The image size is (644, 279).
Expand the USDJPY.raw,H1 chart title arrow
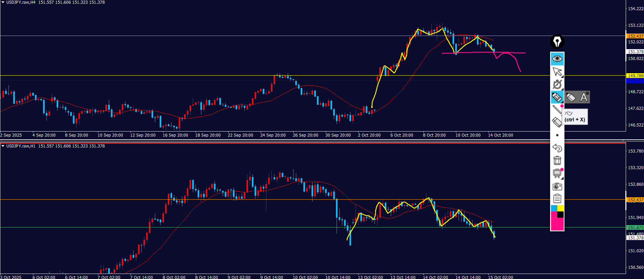(x=3, y=146)
